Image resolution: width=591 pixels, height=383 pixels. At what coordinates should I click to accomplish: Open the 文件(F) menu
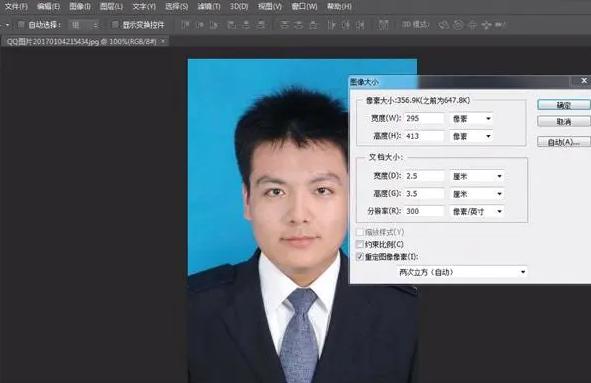(16, 6)
